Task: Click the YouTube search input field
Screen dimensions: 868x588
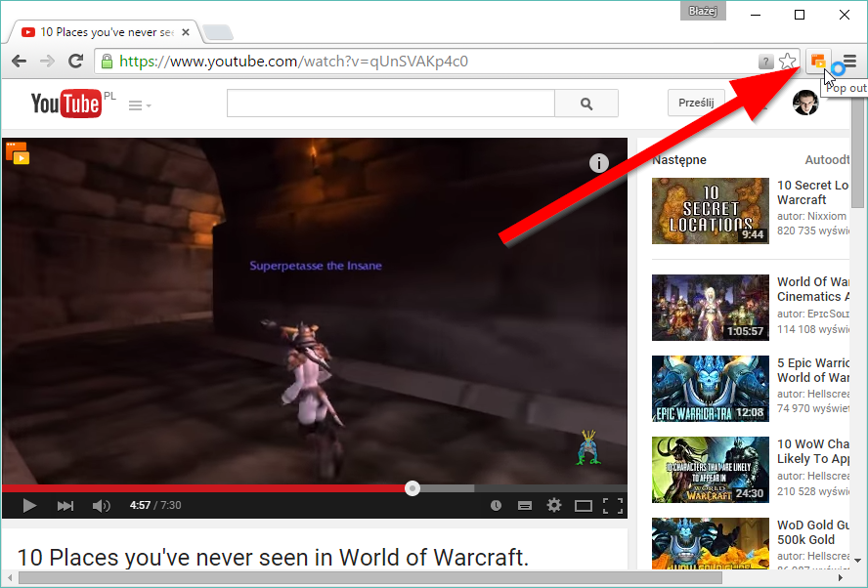Action: 391,104
